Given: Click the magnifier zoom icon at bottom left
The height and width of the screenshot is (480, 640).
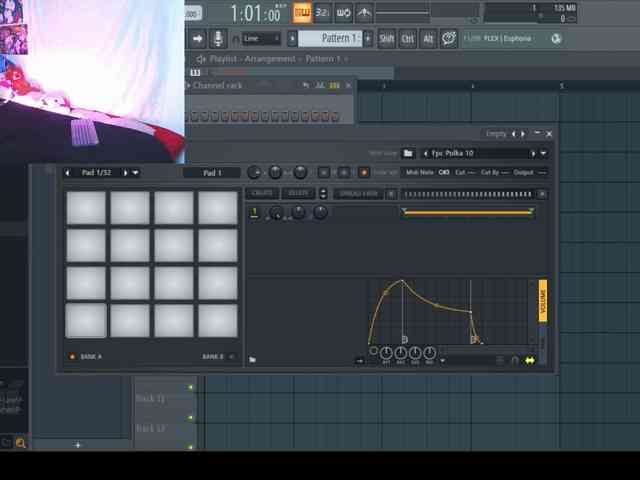Looking at the screenshot, I should (20, 442).
